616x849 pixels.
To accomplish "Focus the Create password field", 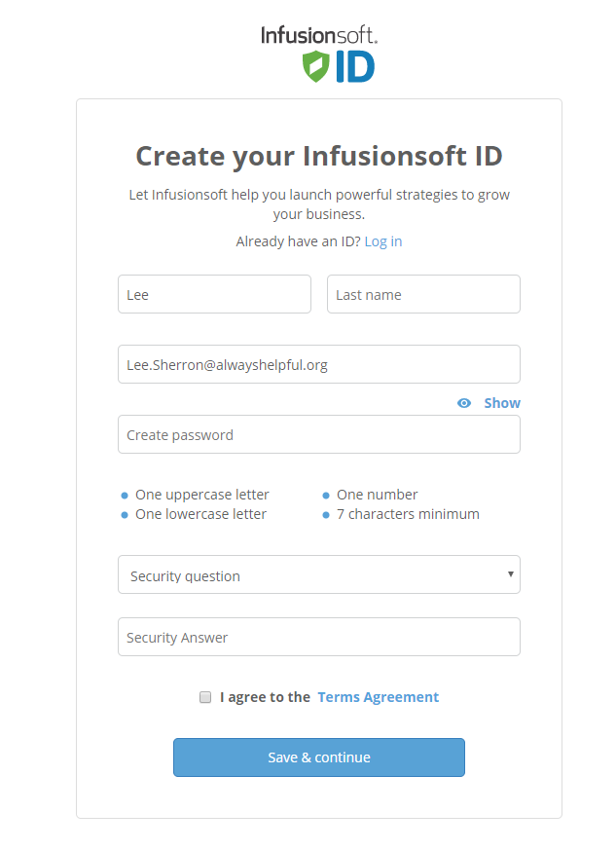I will [319, 435].
